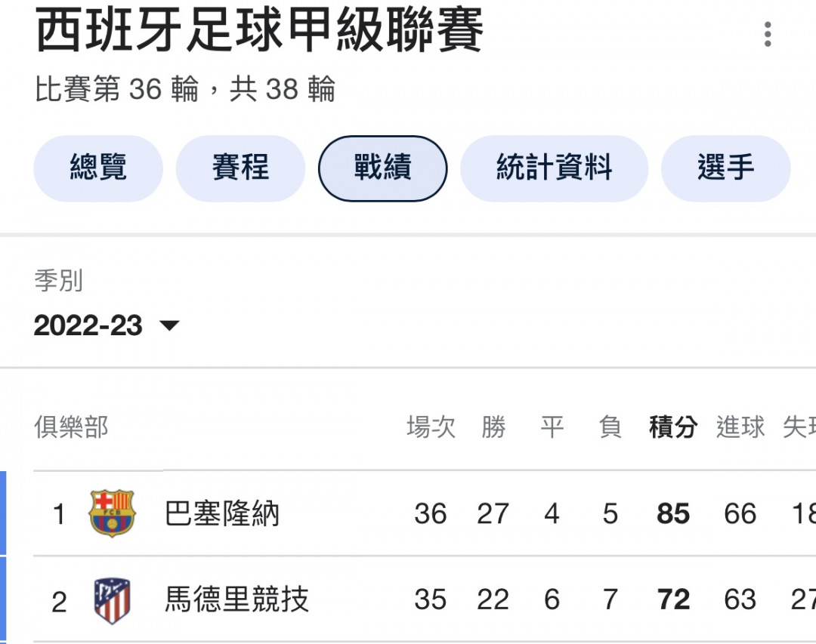Switch to the 賽程 tab
This screenshot has width=816, height=644.
click(x=240, y=168)
